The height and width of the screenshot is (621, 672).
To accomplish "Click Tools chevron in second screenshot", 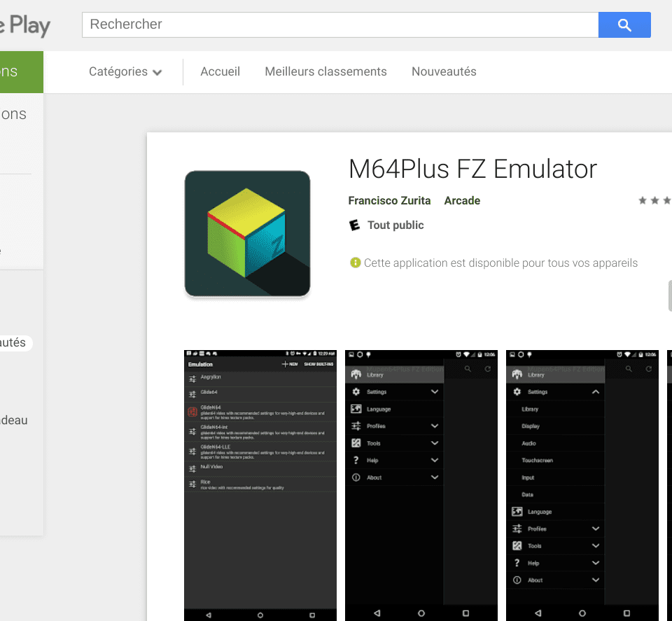I will (435, 443).
